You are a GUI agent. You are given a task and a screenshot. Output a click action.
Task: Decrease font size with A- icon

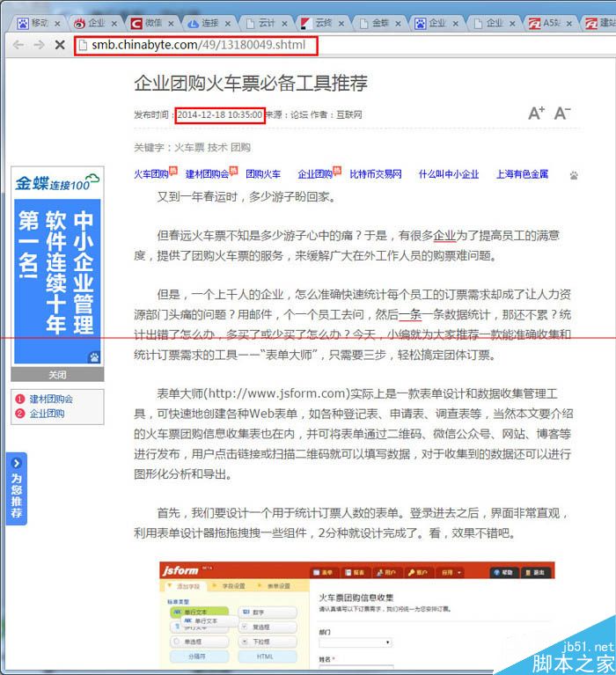tap(562, 113)
